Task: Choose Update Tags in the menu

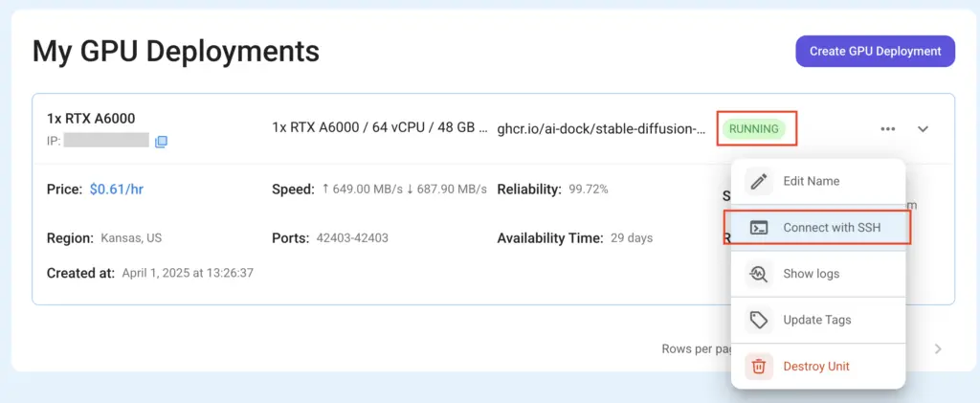Action: [x=817, y=320]
